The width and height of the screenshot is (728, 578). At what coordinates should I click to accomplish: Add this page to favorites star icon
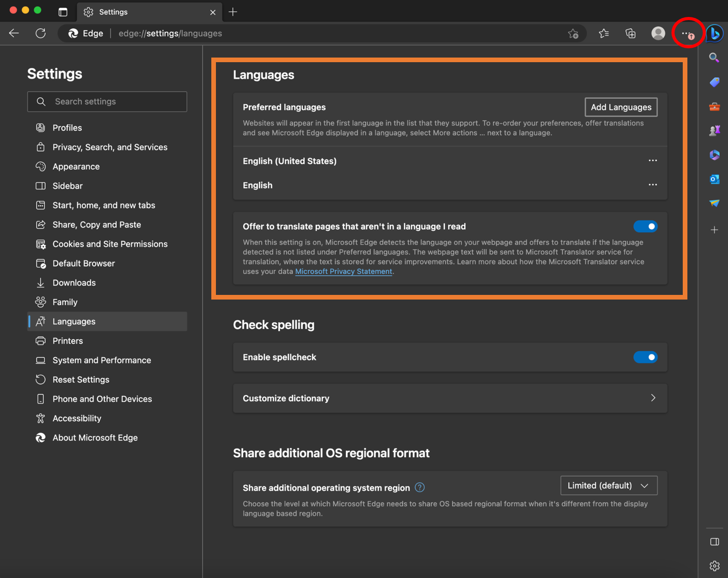coord(573,34)
